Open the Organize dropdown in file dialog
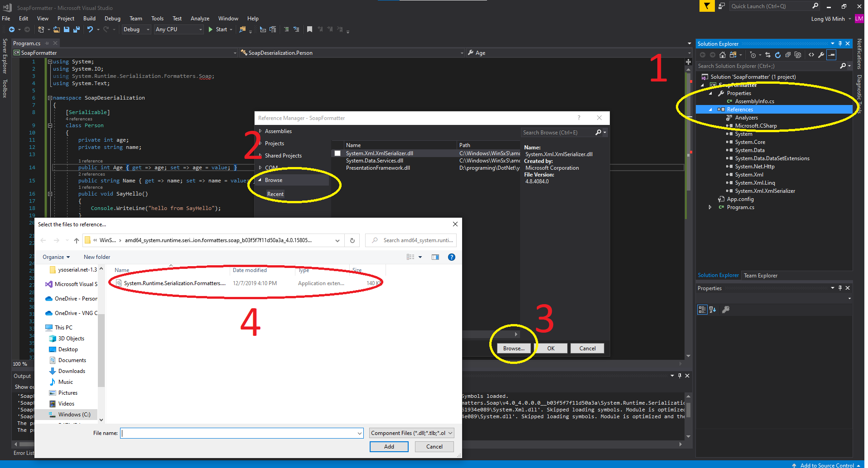Screen dimensions: 868x468 (x=56, y=257)
